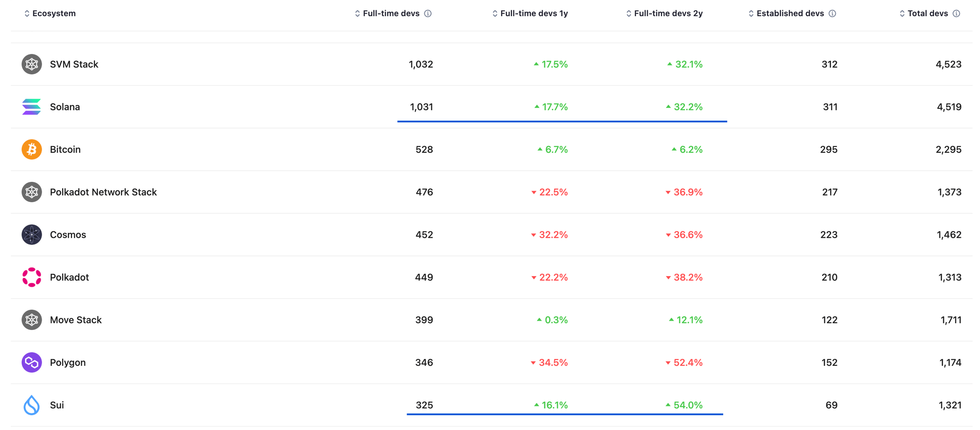This screenshot has width=980, height=430.
Task: Select Solana 2y growth 32.2%
Action: pyautogui.click(x=684, y=107)
